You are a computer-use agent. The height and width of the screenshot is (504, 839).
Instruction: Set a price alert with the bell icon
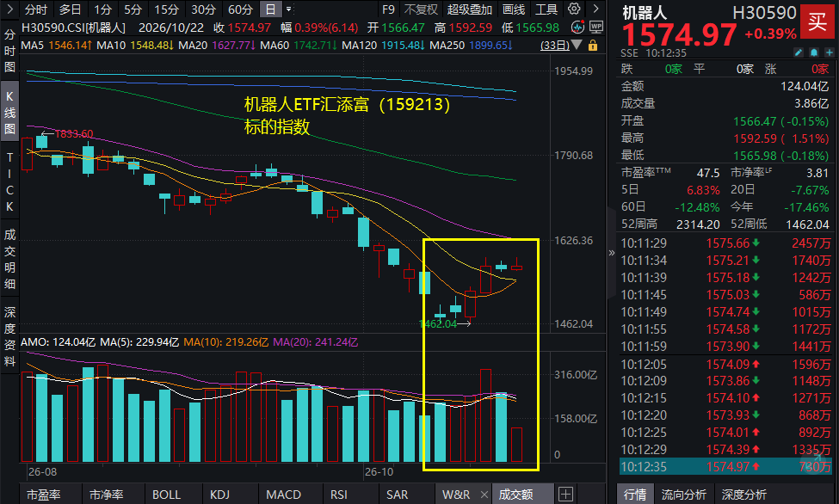point(814,52)
